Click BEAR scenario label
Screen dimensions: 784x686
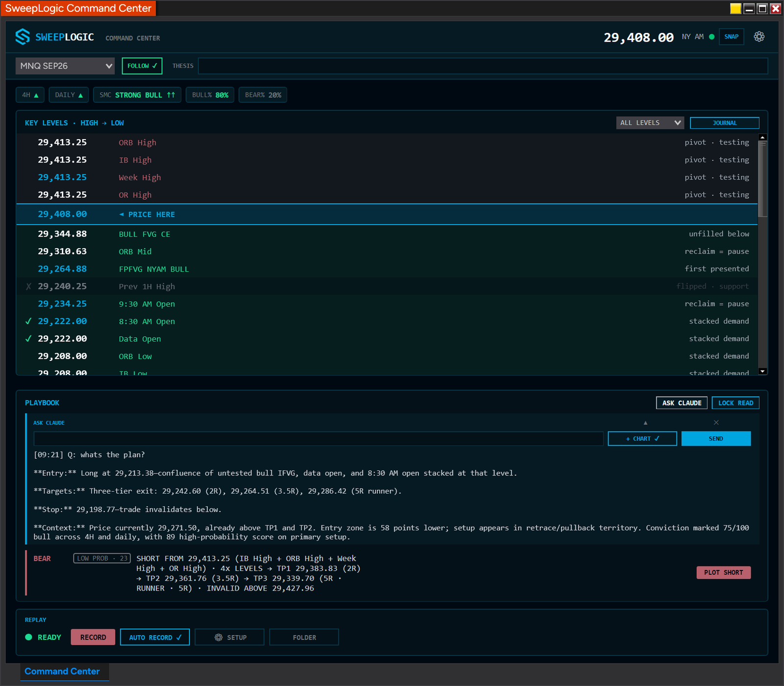42,558
